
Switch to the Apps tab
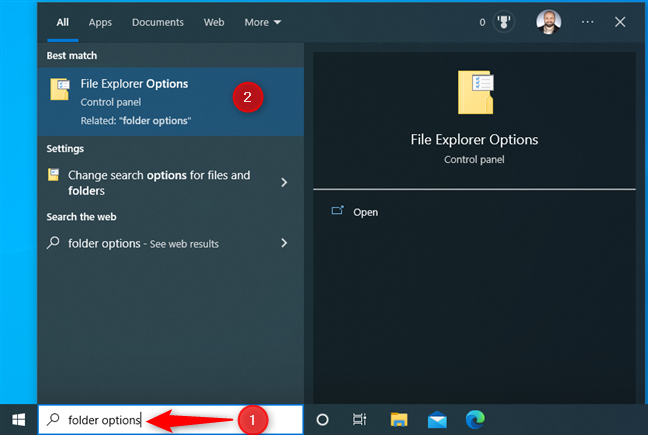point(100,22)
